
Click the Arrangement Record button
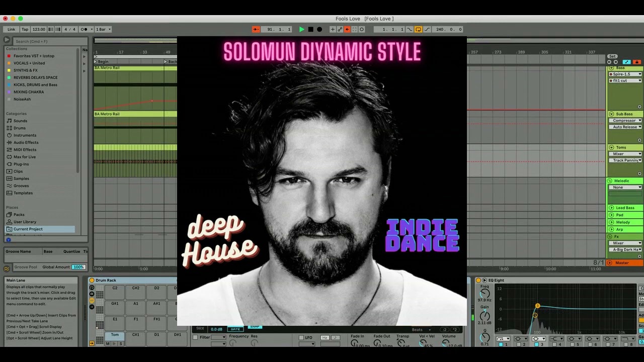tap(319, 30)
